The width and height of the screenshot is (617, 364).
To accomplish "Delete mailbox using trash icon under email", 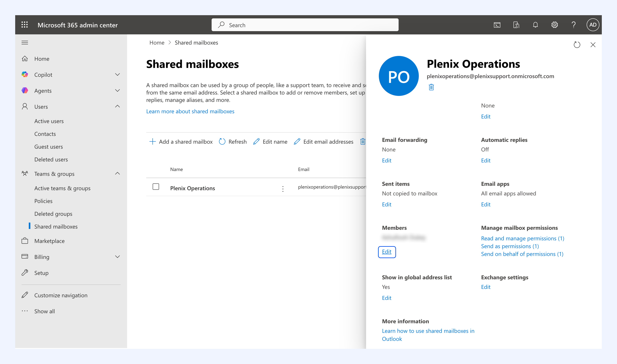I will [431, 87].
